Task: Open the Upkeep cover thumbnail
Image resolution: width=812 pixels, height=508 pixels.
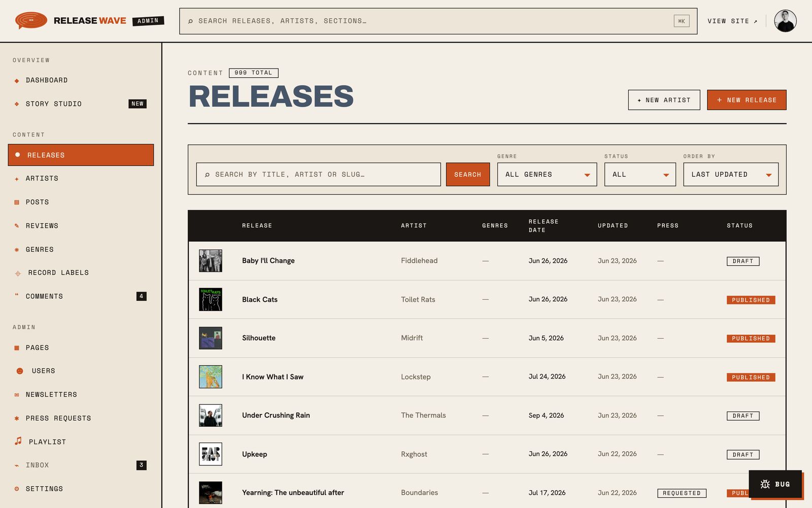Action: [x=210, y=454]
